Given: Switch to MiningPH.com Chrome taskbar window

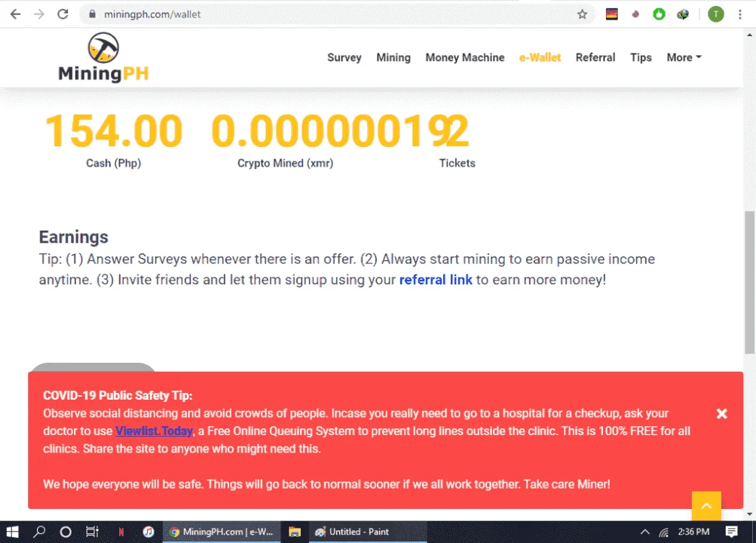Looking at the screenshot, I should tap(222, 532).
